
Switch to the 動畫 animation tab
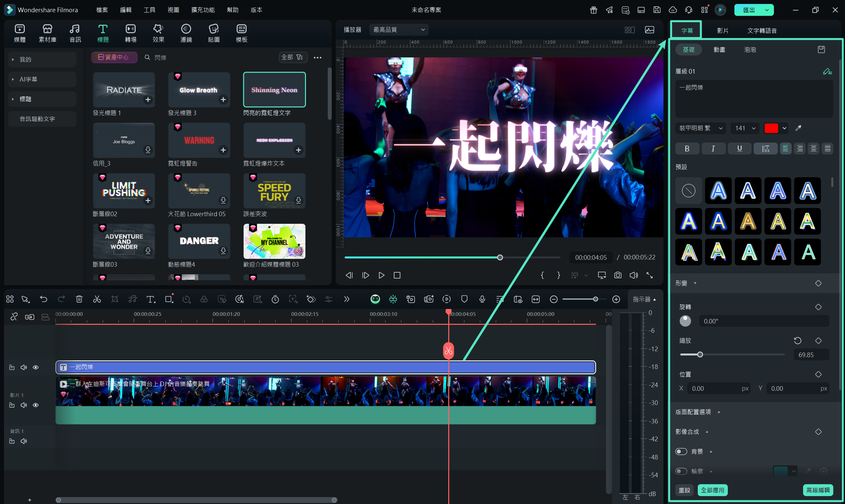(719, 50)
